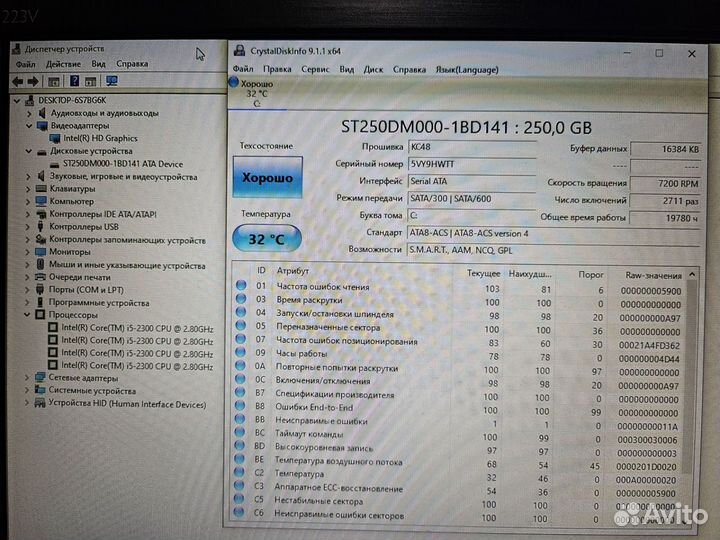This screenshot has height=540, width=720.
Task: Click the Клавиатуры keyboard category icon
Action: coord(41,189)
